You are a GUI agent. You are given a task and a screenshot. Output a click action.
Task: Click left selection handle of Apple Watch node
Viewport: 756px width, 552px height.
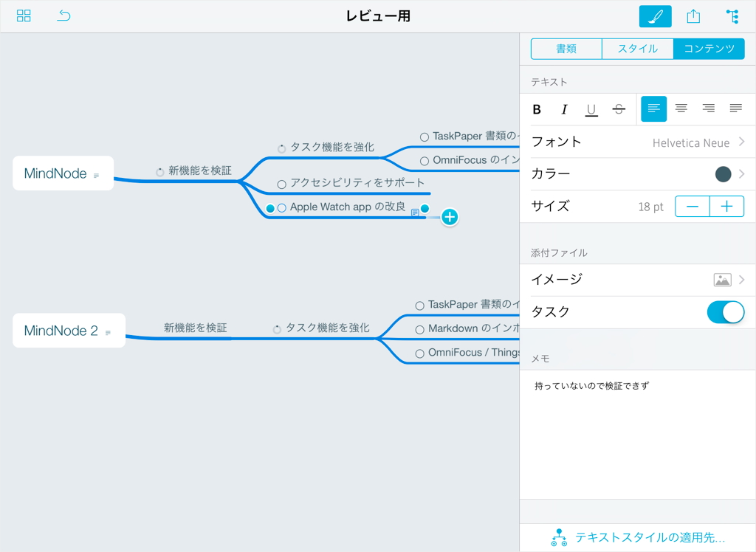[x=270, y=208]
